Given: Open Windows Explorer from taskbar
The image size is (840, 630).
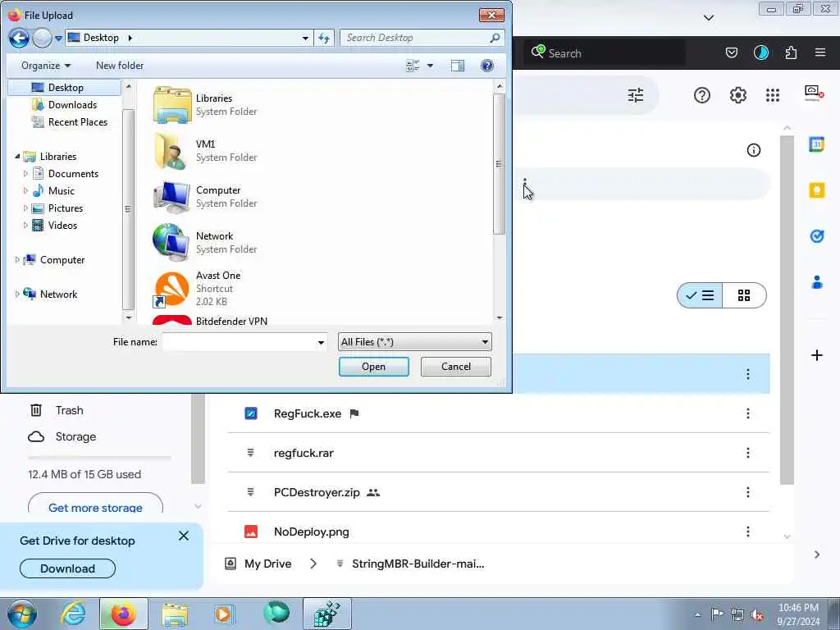Looking at the screenshot, I should (176, 614).
